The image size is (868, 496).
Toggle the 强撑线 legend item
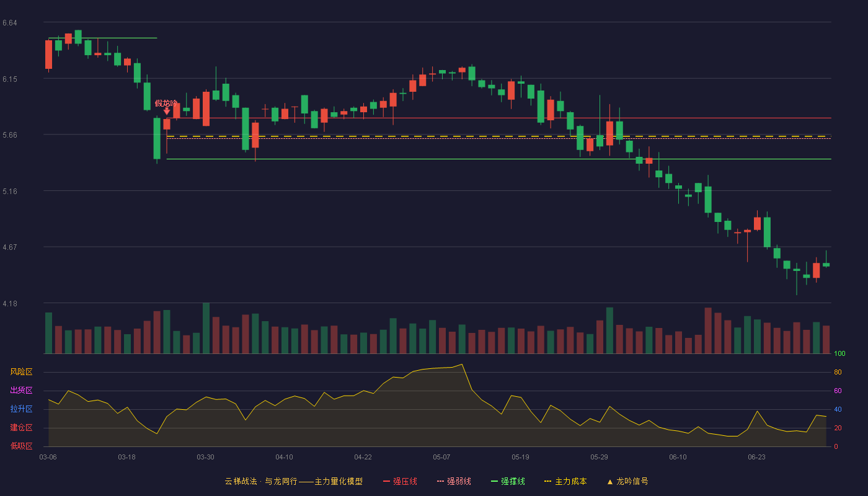click(508, 481)
